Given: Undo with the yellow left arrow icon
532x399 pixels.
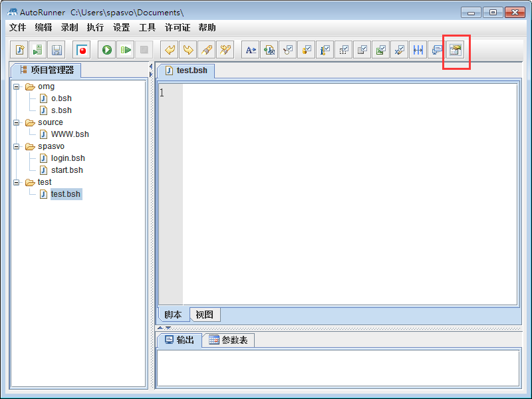Looking at the screenshot, I should point(170,51).
